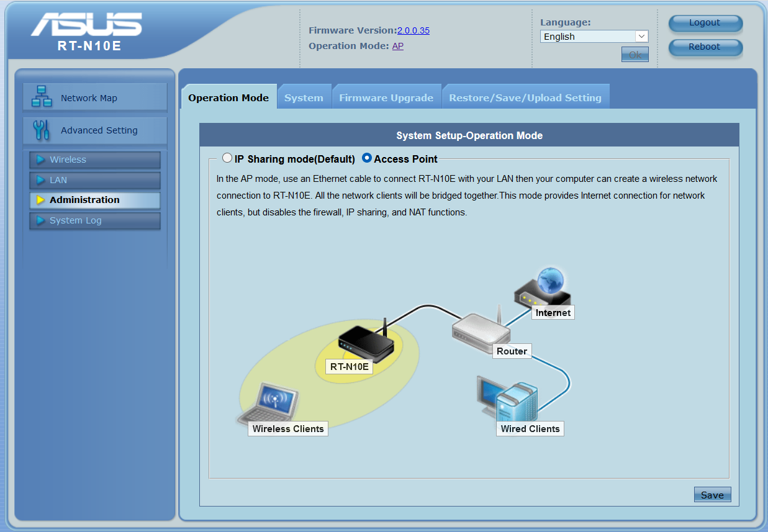Click the arrow icon beside Wireless
The width and height of the screenshot is (768, 532).
(x=41, y=160)
